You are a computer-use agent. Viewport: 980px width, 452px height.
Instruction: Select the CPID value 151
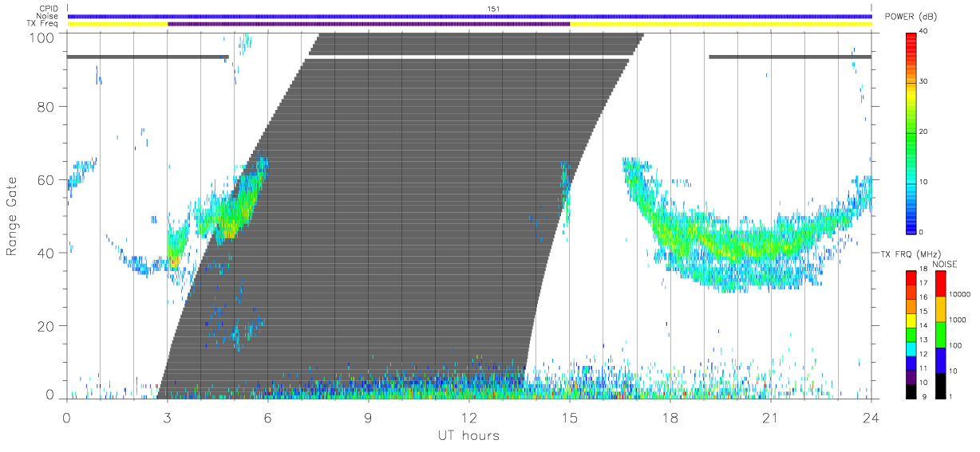click(492, 9)
